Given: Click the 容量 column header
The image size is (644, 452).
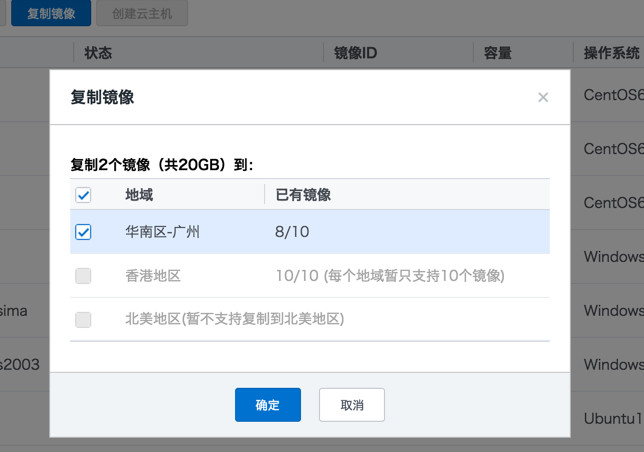Looking at the screenshot, I should click(498, 53).
